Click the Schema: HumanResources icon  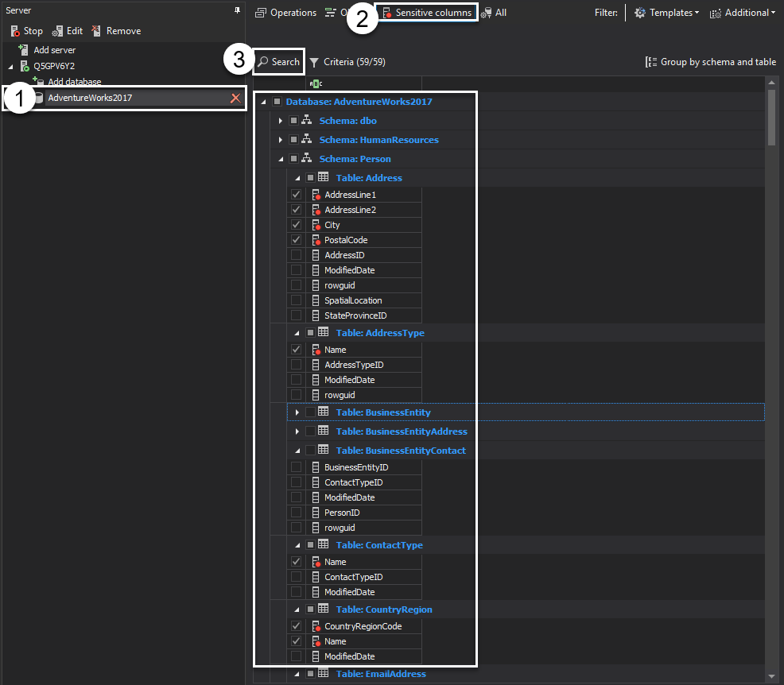306,139
